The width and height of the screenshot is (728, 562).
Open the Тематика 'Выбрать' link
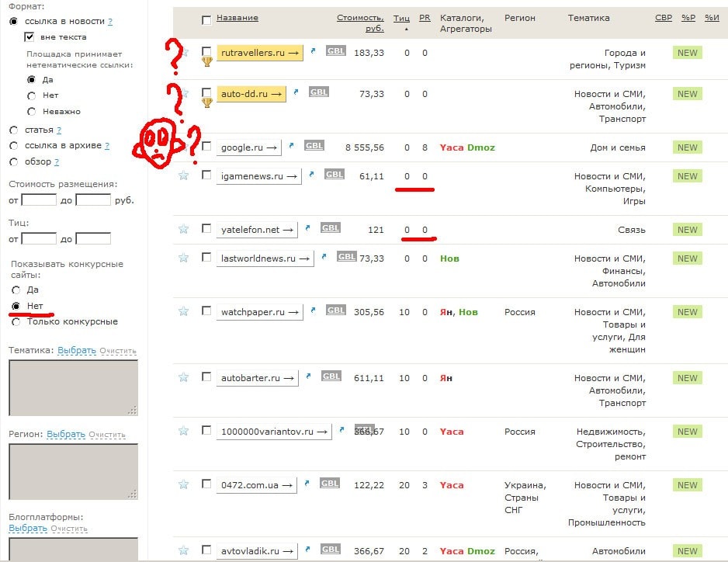77,350
